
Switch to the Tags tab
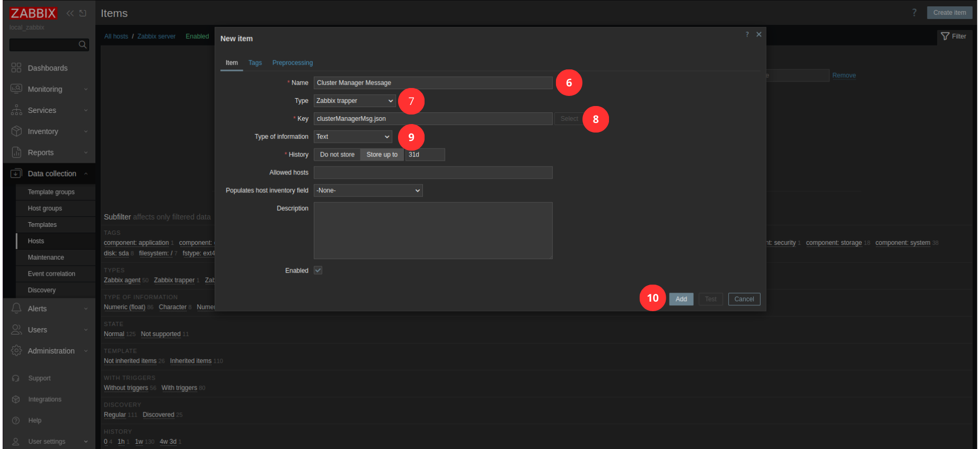255,63
